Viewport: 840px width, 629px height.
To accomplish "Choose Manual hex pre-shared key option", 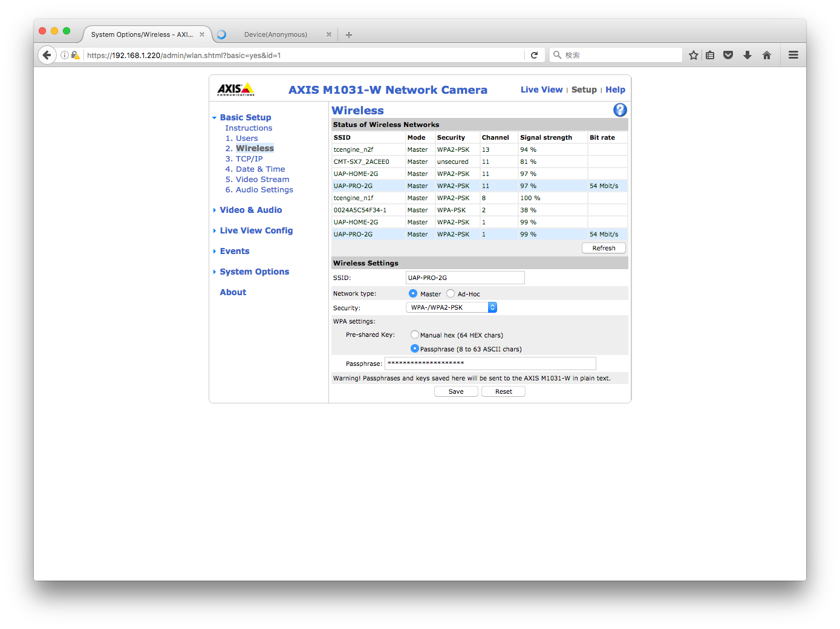I will point(415,334).
